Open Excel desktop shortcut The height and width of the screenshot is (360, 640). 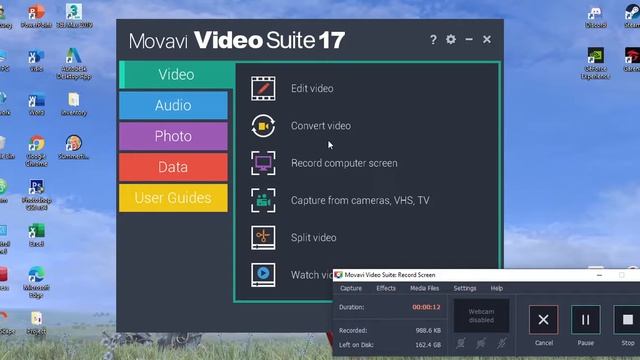point(36,236)
